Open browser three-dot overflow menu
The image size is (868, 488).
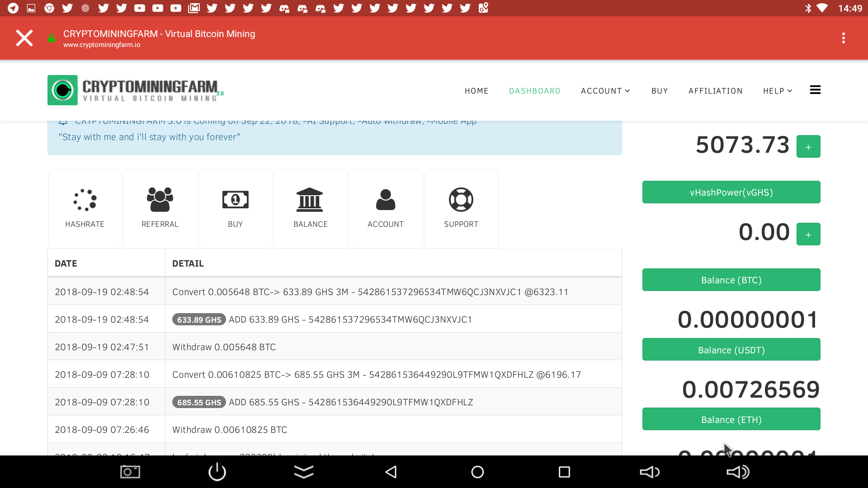click(843, 38)
